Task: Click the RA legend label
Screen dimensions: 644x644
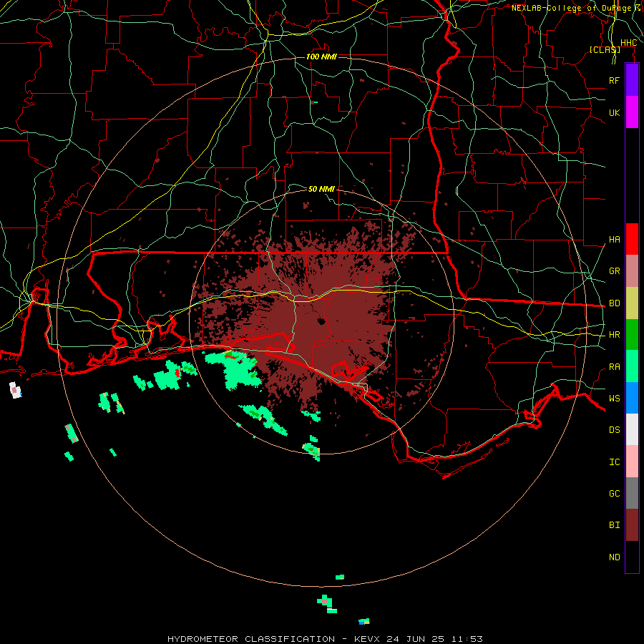Action: pos(614,367)
